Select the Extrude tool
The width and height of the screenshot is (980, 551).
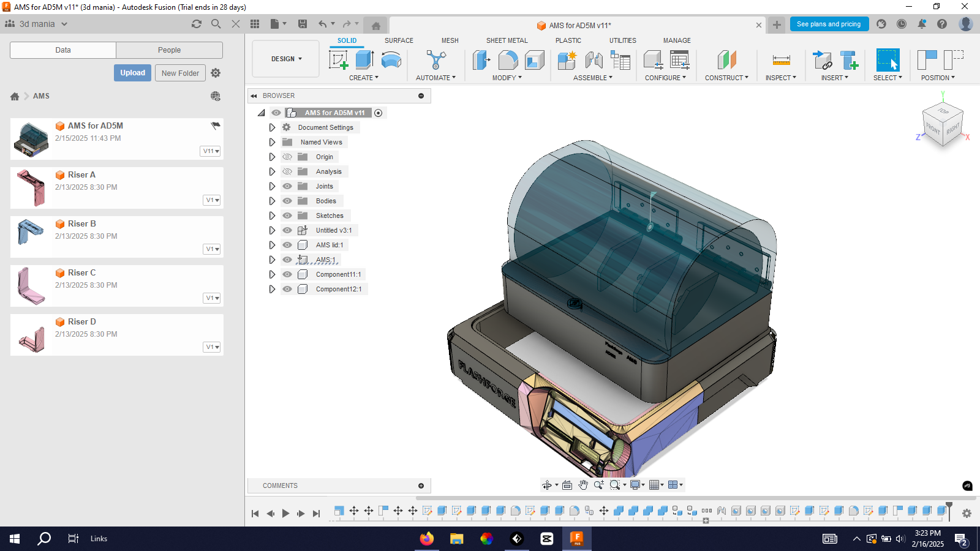(364, 60)
